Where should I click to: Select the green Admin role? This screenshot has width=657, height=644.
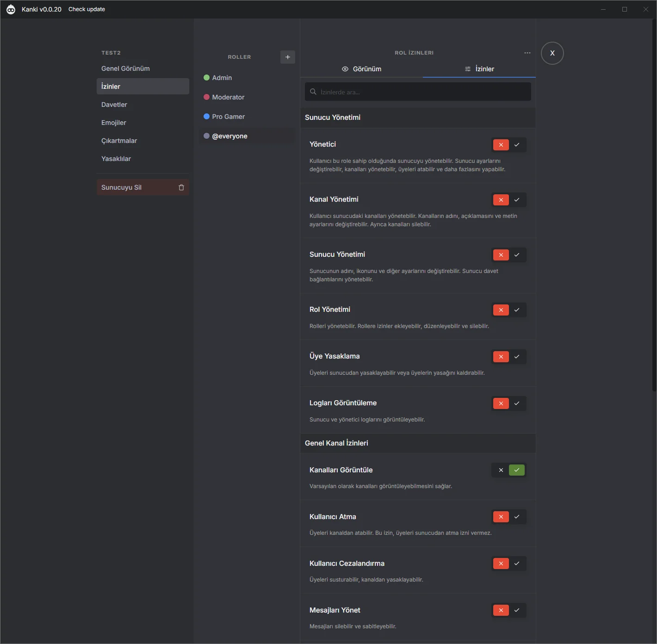coord(222,78)
